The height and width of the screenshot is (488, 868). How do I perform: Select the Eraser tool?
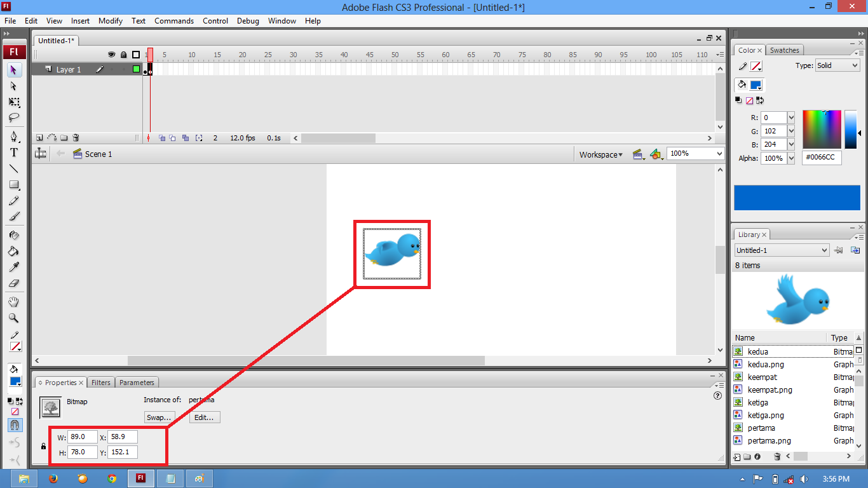[14, 283]
